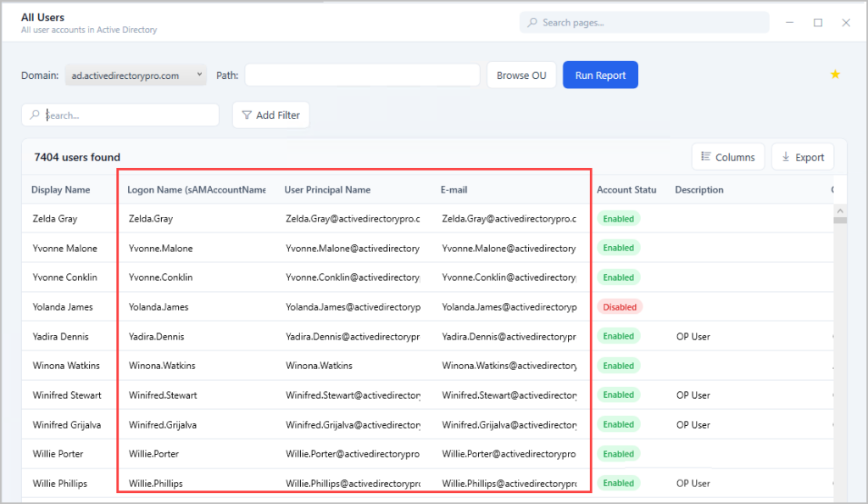868x504 pixels.
Task: Click the scrollbar thumb
Action: [x=840, y=220]
